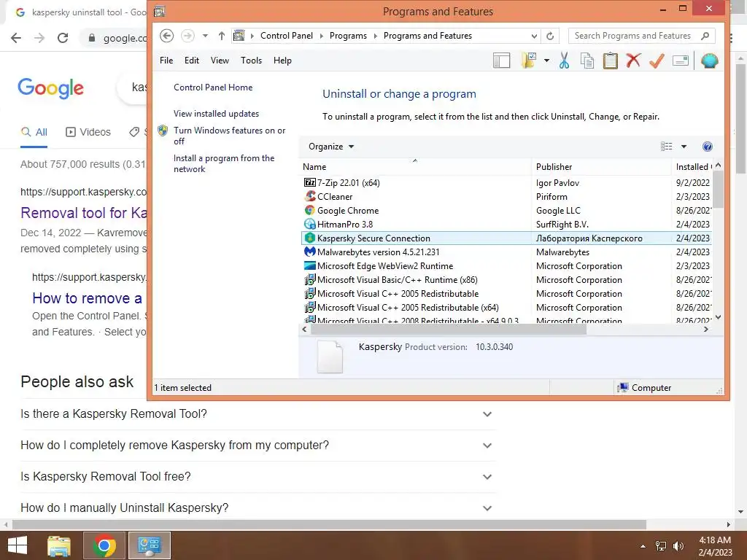
Task: Click the change view icon
Action: coord(667,147)
